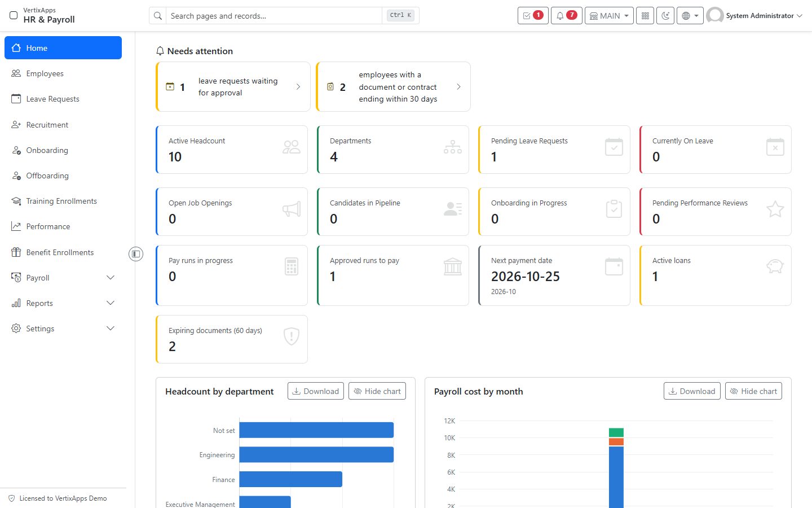Viewport: 812px width, 508px height.
Task: Open the Next payment date card
Action: point(554,275)
